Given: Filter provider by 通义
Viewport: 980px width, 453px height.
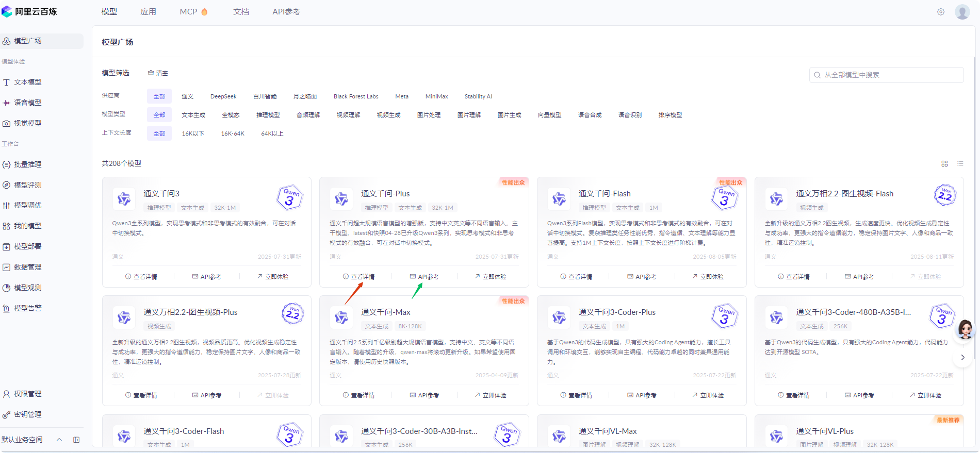Looking at the screenshot, I should click(188, 96).
